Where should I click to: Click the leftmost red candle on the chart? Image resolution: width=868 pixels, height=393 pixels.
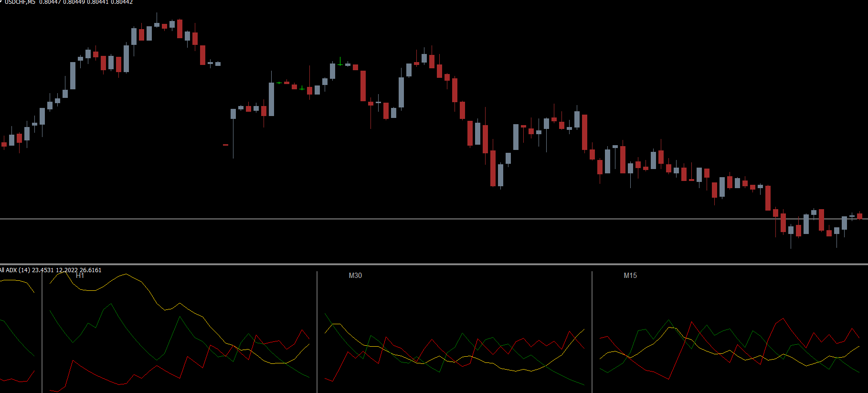pos(4,144)
